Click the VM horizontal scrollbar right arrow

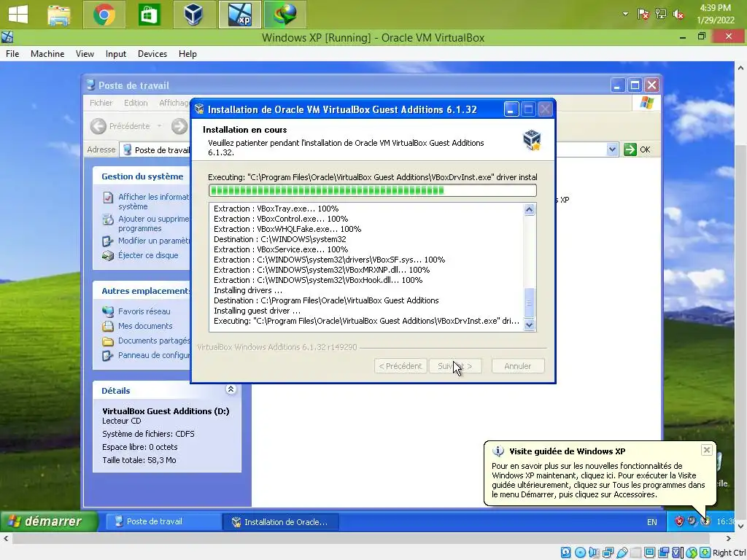pyautogui.click(x=729, y=538)
